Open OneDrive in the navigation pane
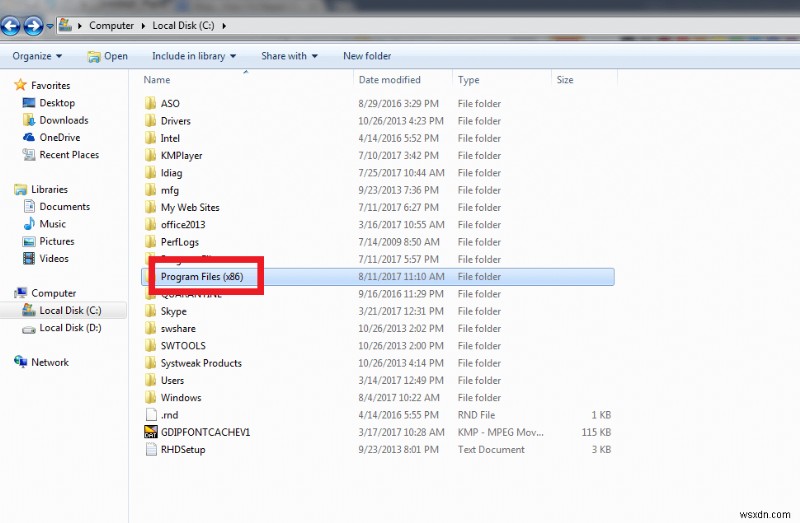 point(60,137)
